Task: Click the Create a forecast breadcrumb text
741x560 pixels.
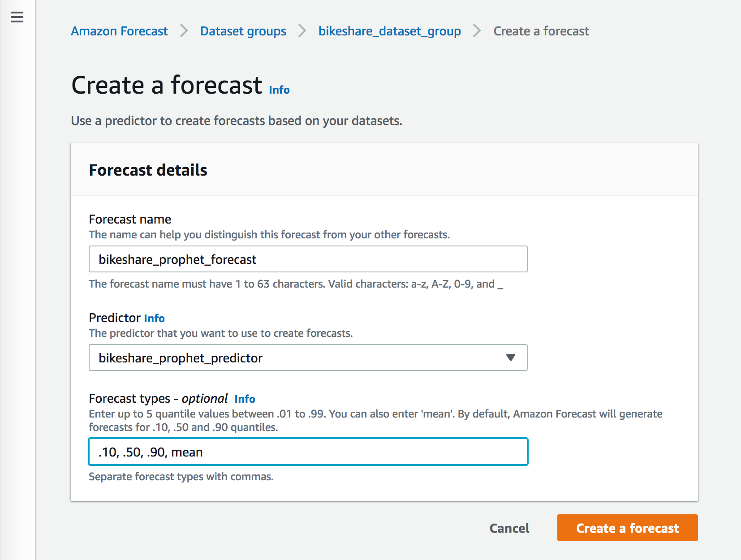Action: [x=541, y=31]
